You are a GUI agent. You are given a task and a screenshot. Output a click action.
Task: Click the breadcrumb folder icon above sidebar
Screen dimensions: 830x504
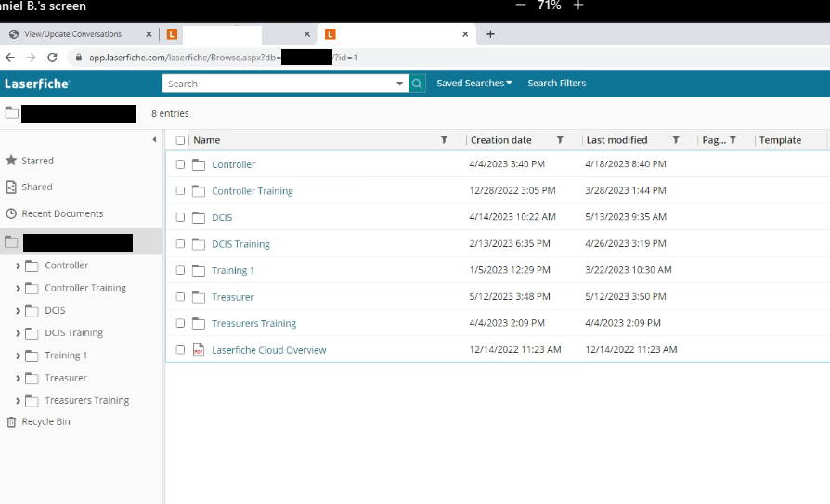pos(12,112)
